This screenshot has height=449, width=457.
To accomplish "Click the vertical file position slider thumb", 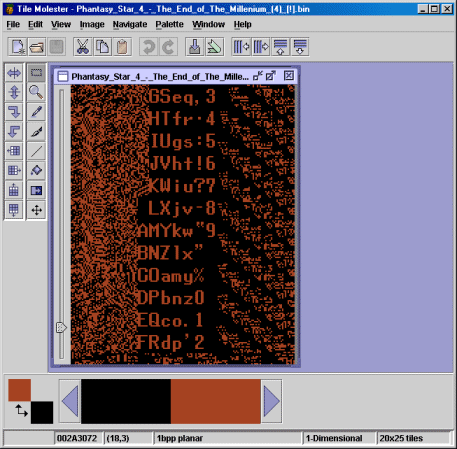I will pyautogui.click(x=61, y=327).
